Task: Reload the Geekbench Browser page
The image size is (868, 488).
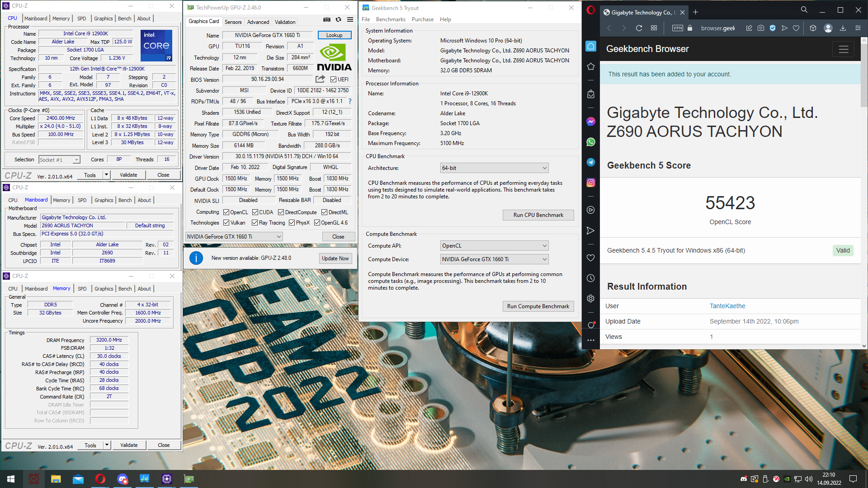Action: 639,28
